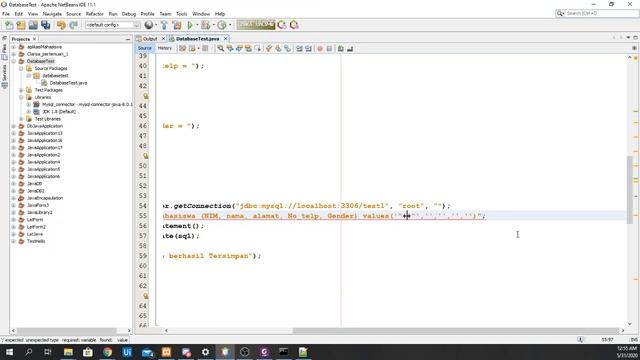Click the Toggle Highlight Search editor icon
Viewport: 640px width, 360px height.
[x=248, y=49]
